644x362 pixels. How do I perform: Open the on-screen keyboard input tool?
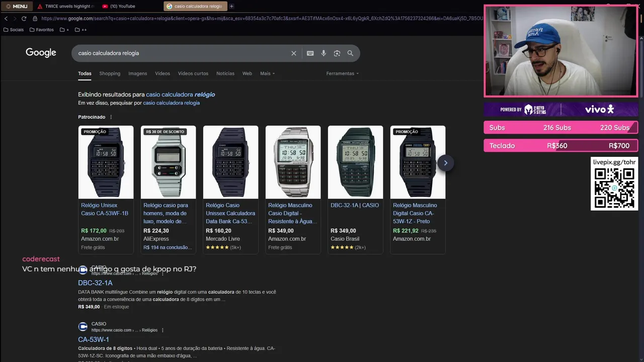point(310,53)
